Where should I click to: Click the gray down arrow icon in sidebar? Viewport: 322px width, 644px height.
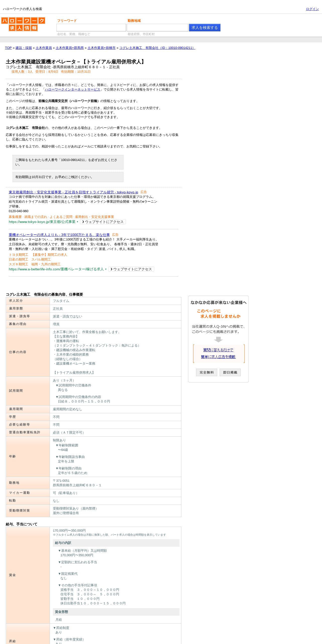pyautogui.click(x=218, y=339)
